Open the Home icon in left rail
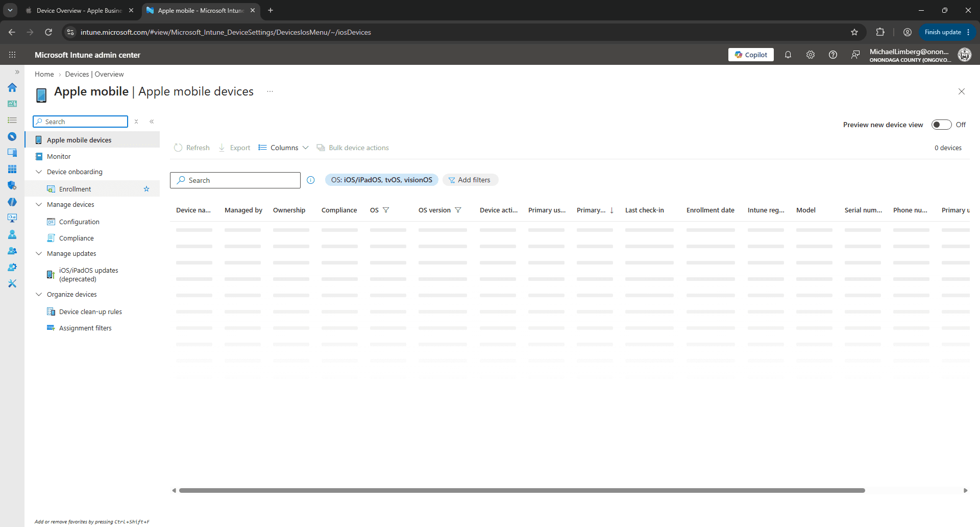Screen dimensions: 980x527 tap(12, 87)
